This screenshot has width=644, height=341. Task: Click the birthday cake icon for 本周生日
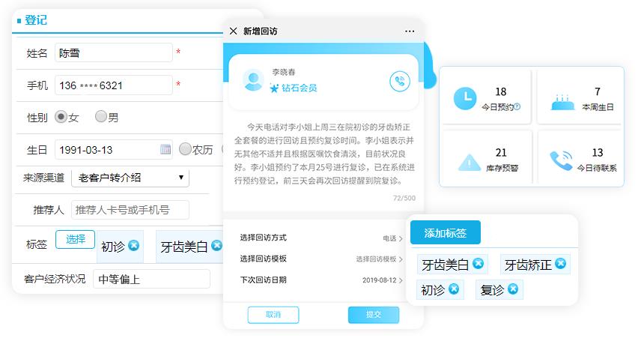tap(562, 98)
